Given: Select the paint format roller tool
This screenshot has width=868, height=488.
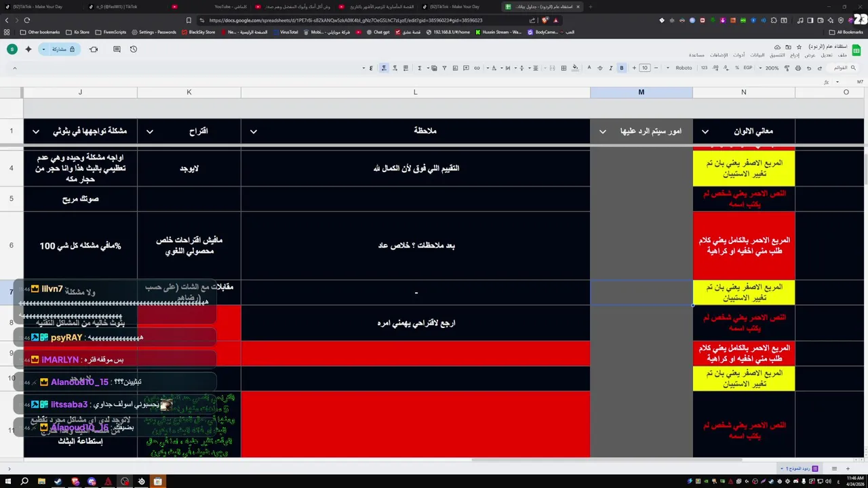Looking at the screenshot, I should click(787, 68).
